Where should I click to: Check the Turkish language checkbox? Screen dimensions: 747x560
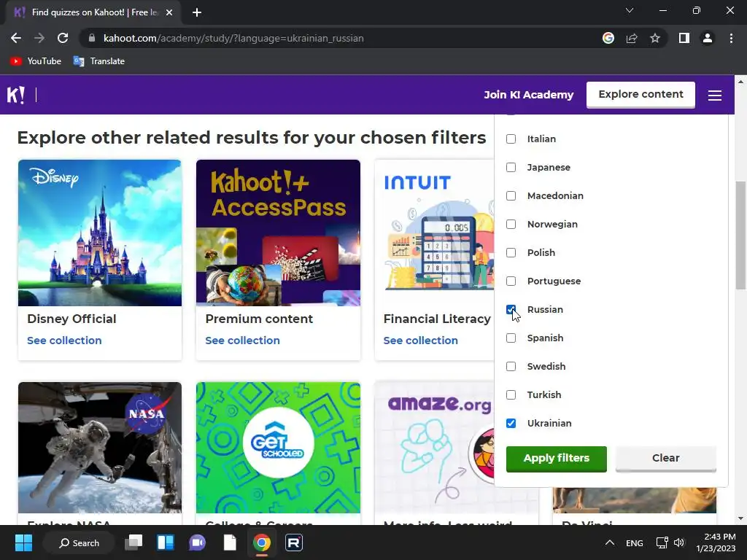click(511, 394)
